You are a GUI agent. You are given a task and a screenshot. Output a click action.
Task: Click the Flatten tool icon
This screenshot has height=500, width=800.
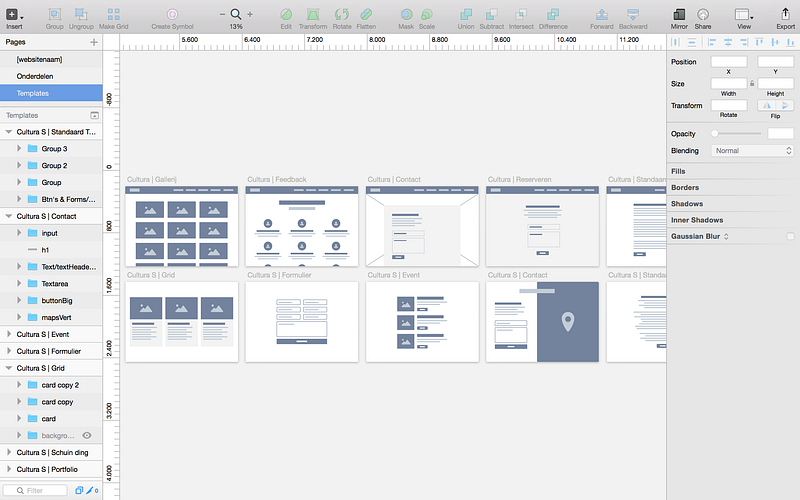366,14
